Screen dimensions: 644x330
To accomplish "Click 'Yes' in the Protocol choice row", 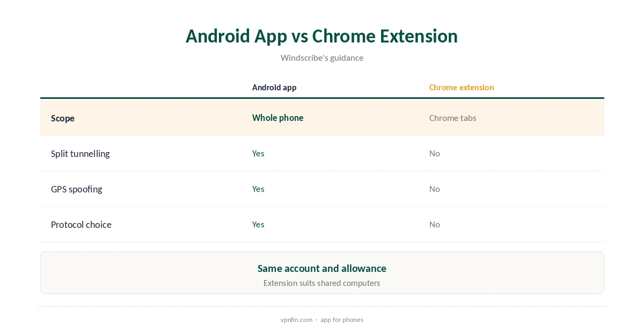I will click(258, 225).
